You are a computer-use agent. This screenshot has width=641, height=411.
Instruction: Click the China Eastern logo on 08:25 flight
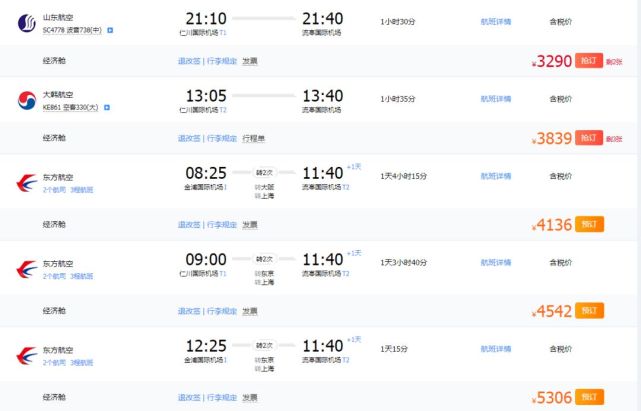coord(27,183)
